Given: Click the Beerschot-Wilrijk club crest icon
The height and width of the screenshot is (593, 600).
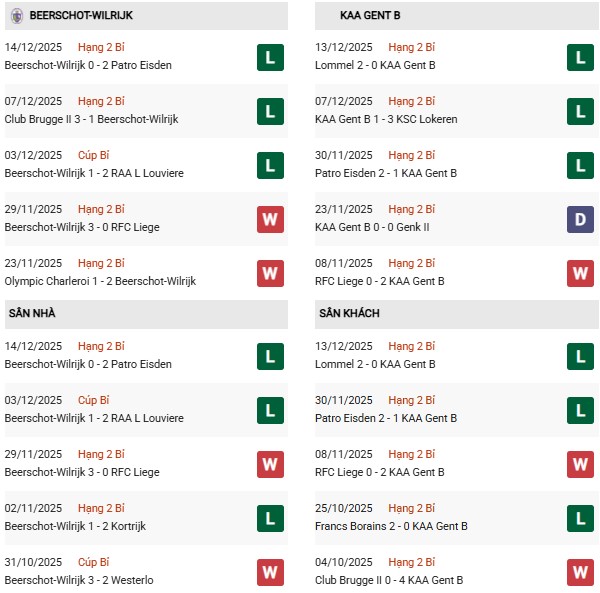Looking at the screenshot, I should (x=16, y=16).
